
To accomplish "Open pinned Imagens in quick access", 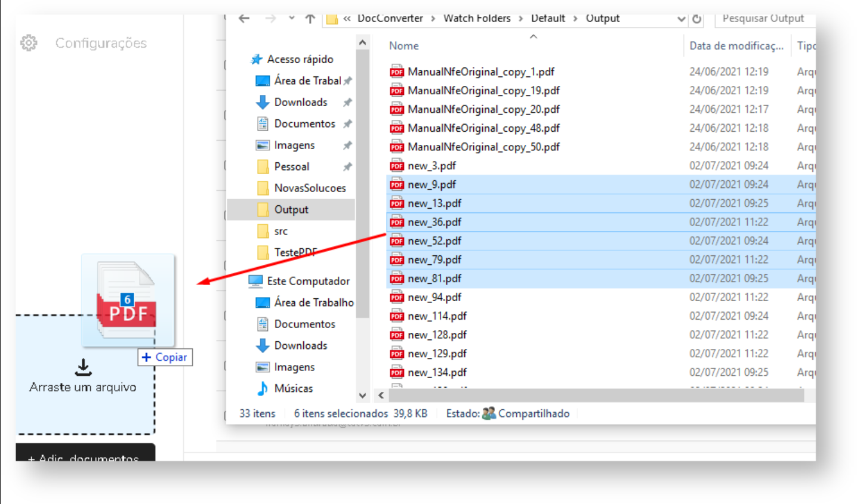I will [x=285, y=145].
